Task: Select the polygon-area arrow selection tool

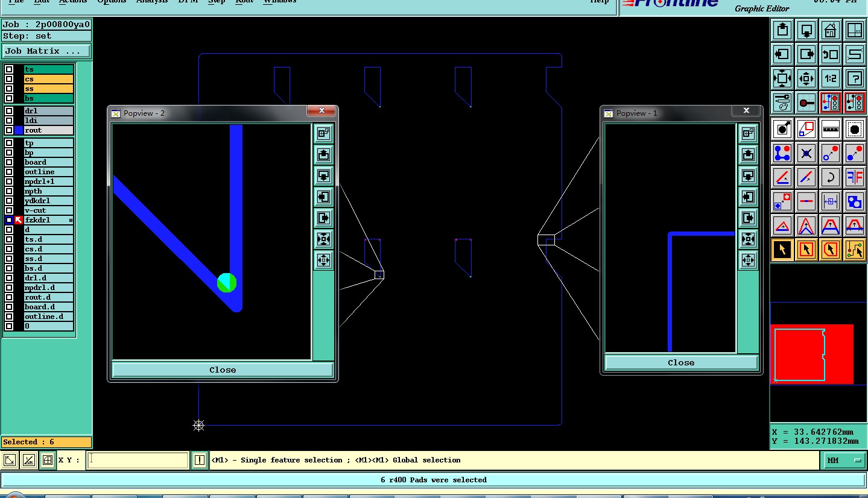Action: coord(831,249)
